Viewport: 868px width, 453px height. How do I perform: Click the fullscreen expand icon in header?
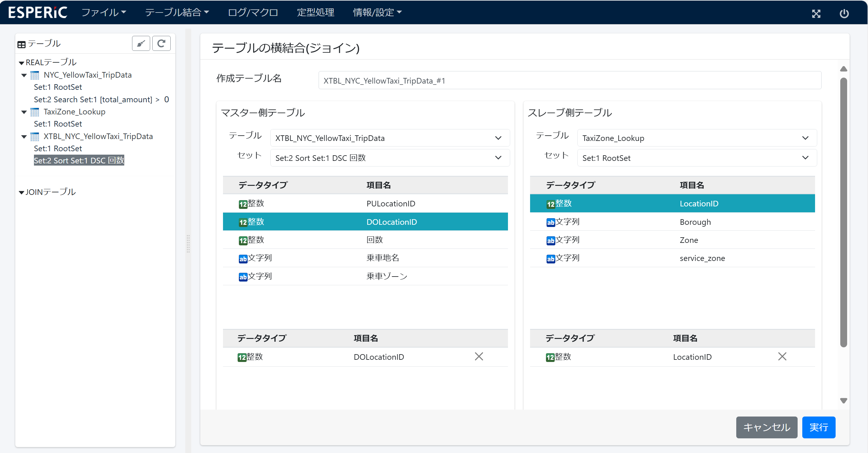816,13
